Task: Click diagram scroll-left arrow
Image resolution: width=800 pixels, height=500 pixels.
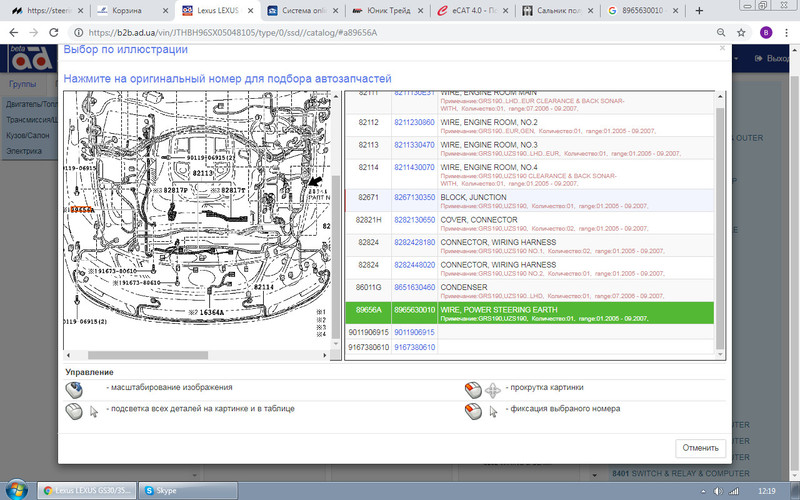Action: point(69,355)
